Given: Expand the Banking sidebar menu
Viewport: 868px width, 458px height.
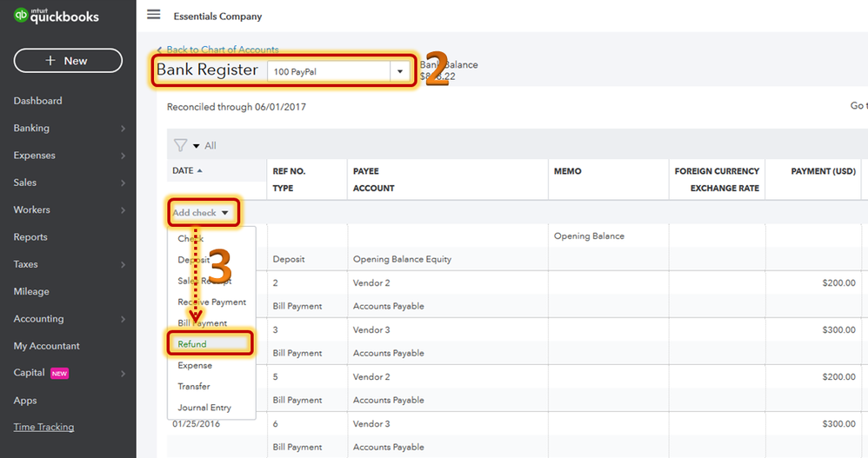Looking at the screenshot, I should pyautogui.click(x=68, y=129).
